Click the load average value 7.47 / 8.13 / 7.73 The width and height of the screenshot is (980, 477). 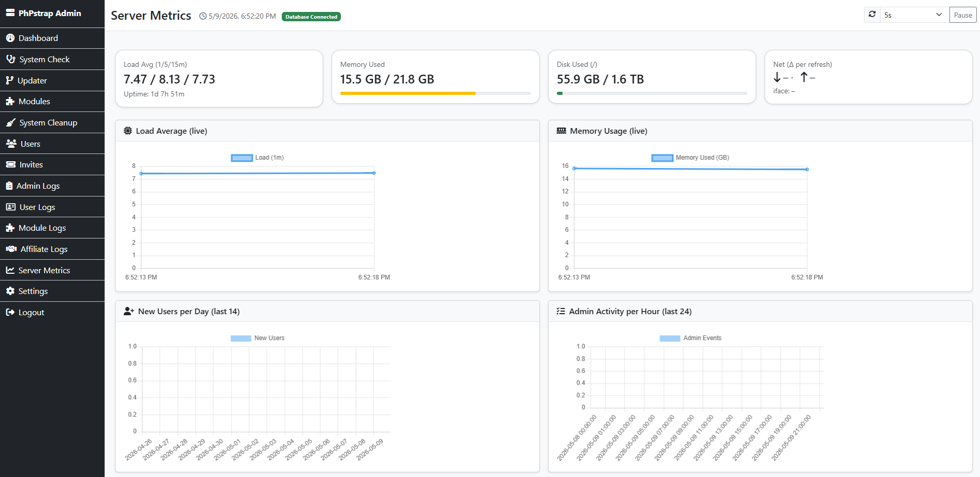click(x=169, y=79)
